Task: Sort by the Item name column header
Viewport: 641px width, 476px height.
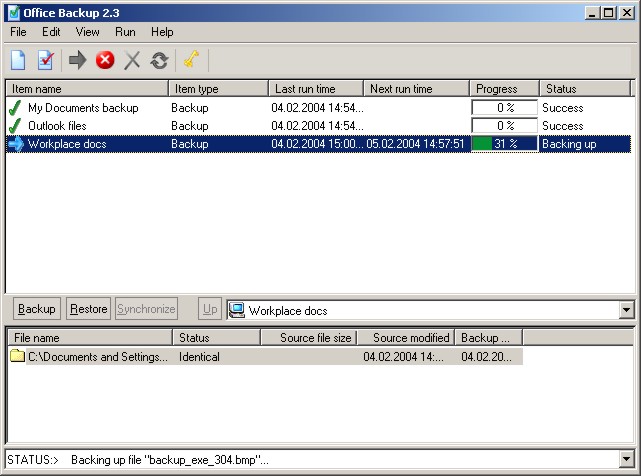Action: [x=87, y=89]
